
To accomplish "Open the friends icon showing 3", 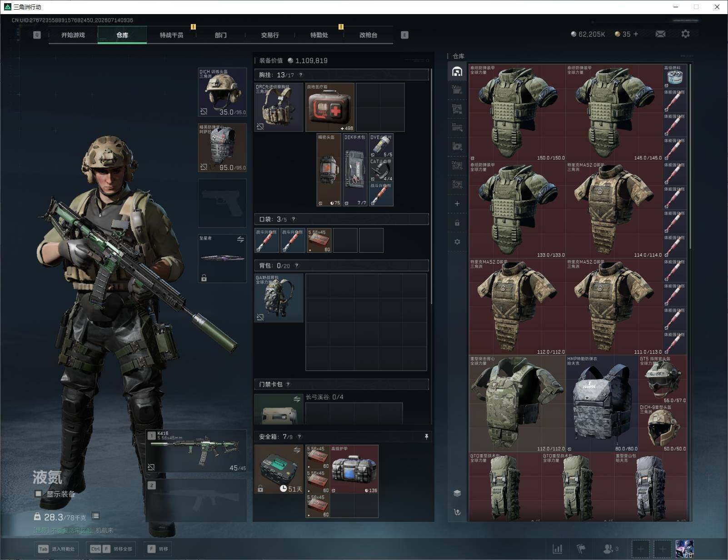I will point(610,549).
